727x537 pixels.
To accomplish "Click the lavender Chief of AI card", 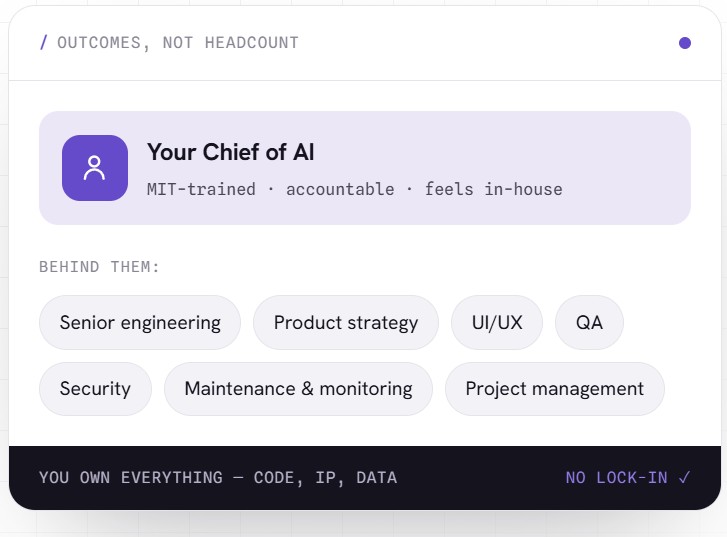I will tap(365, 168).
